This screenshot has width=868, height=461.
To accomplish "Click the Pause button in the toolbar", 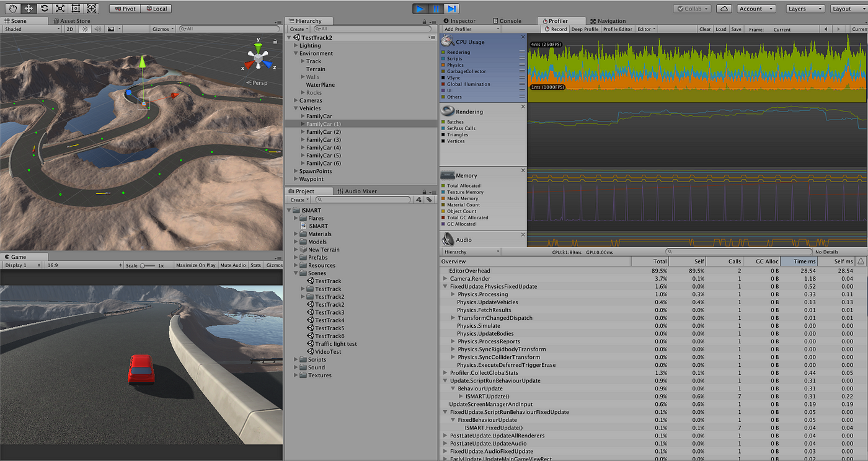I will pos(436,9).
